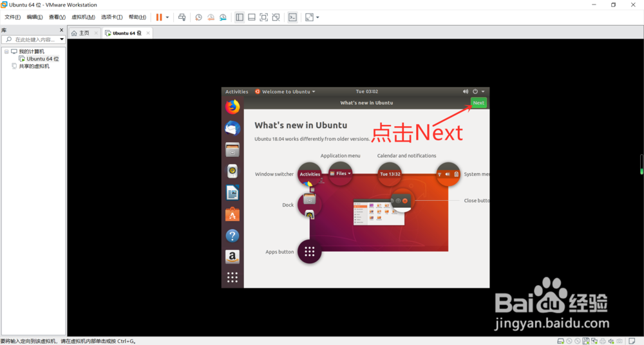Toggle Unity mode icon
Viewport: 644px width, 345px height.
(x=276, y=17)
